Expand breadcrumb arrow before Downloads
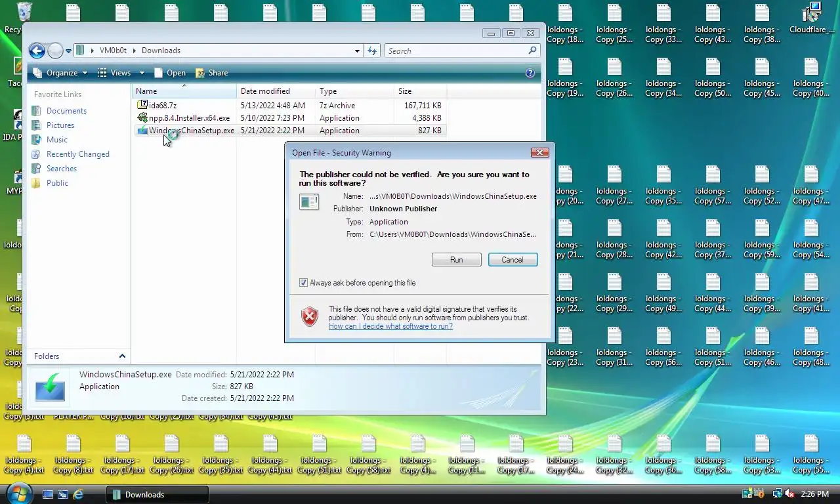The height and width of the screenshot is (504, 840). tap(135, 51)
